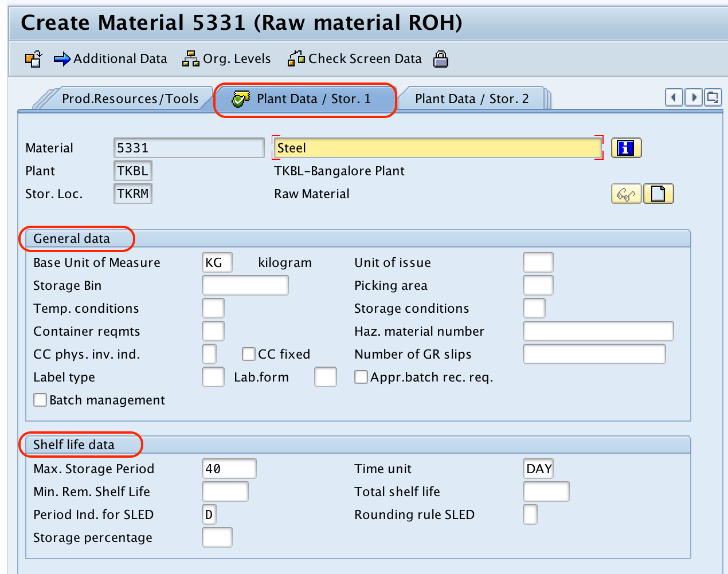The width and height of the screenshot is (728, 574).
Task: Click the blank document icon near Raw Material
Action: tap(658, 193)
